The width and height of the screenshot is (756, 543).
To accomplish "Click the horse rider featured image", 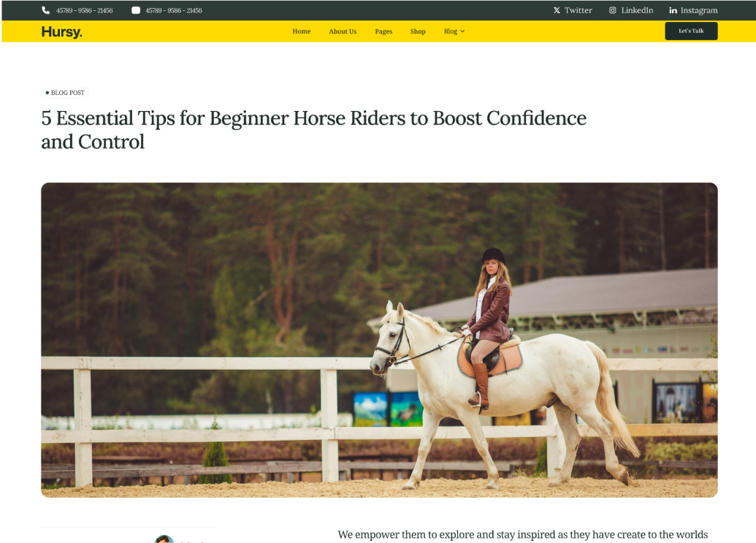I will pos(379,340).
